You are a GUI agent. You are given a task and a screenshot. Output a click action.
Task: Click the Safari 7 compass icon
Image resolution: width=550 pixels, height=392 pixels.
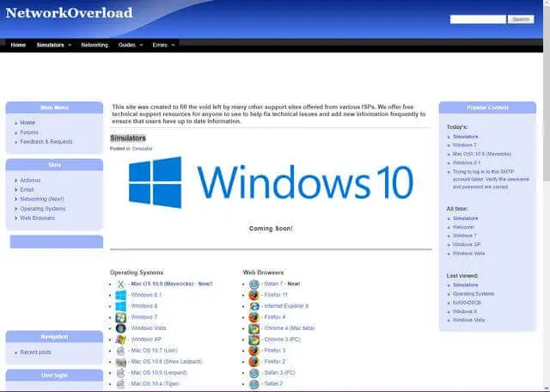(254, 284)
